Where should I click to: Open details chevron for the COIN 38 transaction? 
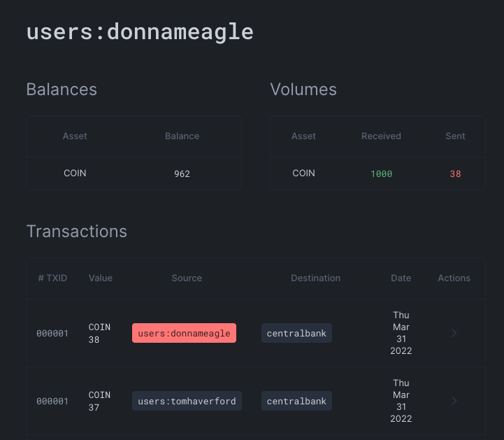pyautogui.click(x=454, y=334)
